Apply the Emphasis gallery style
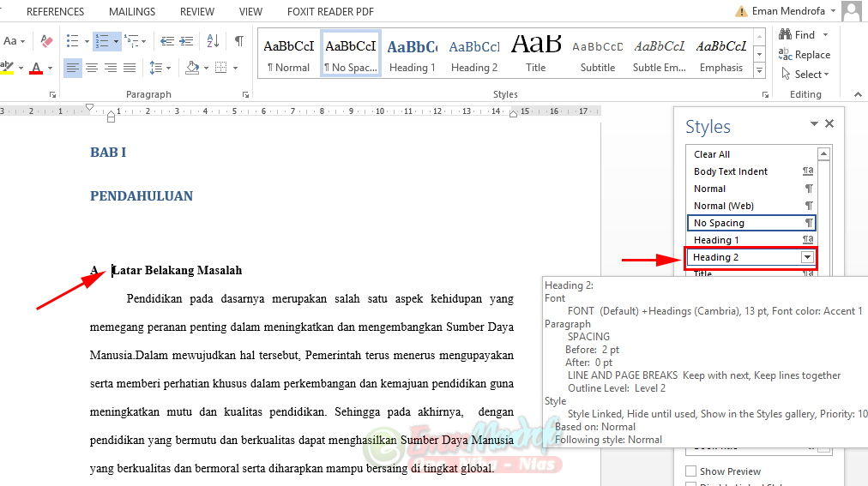The image size is (868, 486). point(721,54)
